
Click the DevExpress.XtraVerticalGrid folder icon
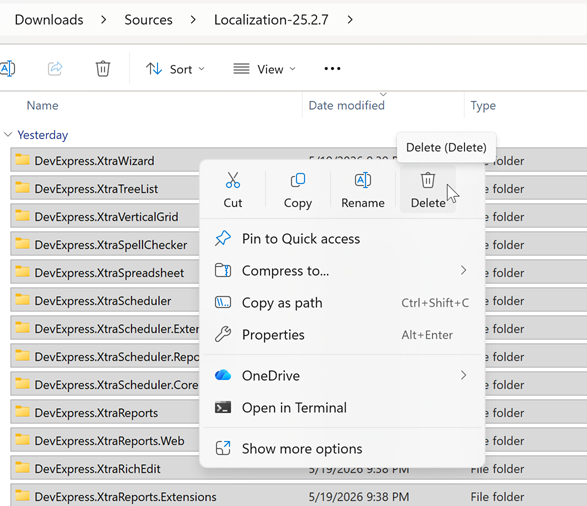(x=22, y=216)
